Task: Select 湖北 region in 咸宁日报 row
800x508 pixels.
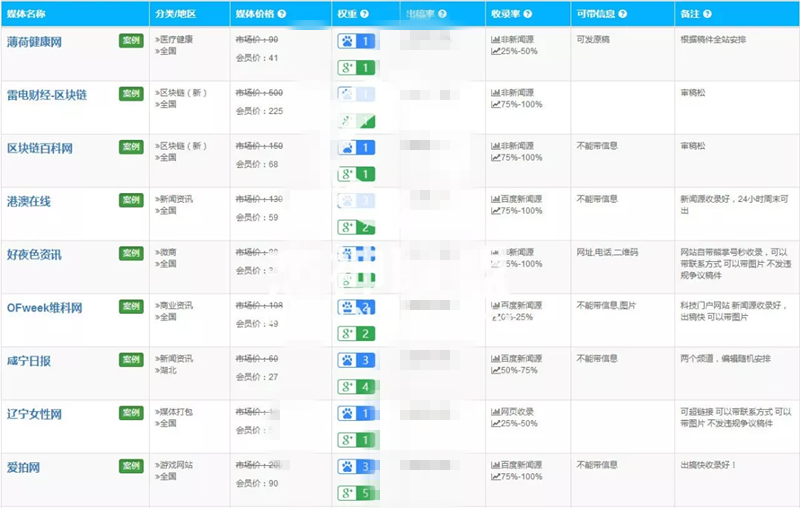Action: 168,370
